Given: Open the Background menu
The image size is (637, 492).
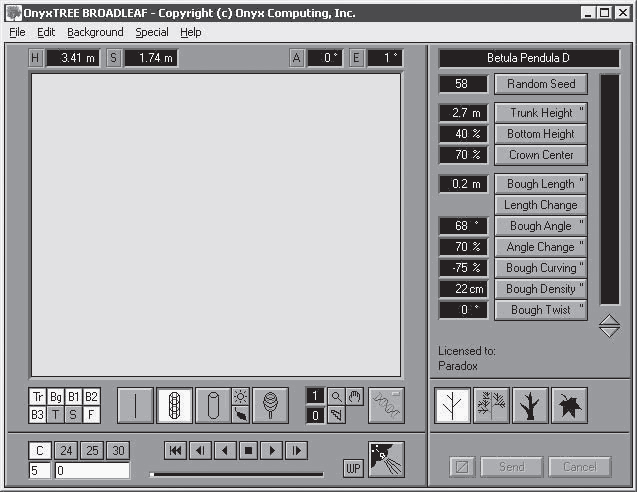Looking at the screenshot, I should (95, 32).
